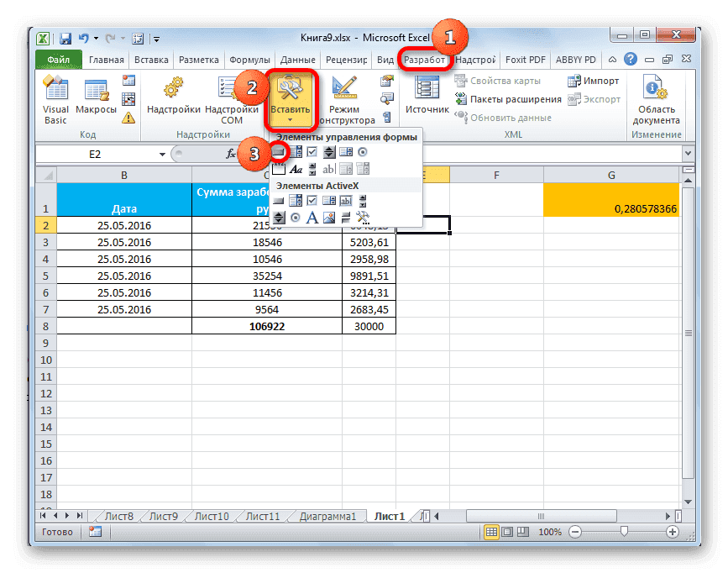The image size is (728, 573).
Task: Pick the ActiveX checkbox control
Action: pos(312,201)
